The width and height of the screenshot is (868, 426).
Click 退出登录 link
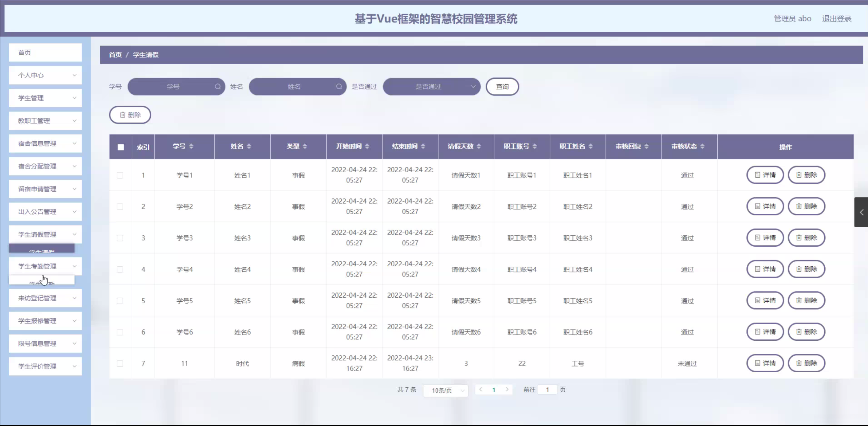(x=836, y=19)
